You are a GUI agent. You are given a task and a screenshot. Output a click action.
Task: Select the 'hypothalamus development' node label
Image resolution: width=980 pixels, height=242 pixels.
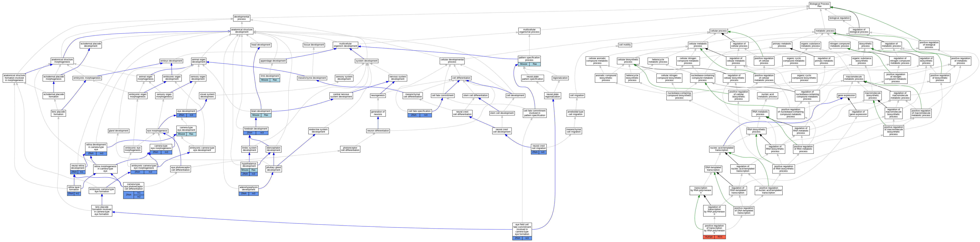(x=249, y=165)
